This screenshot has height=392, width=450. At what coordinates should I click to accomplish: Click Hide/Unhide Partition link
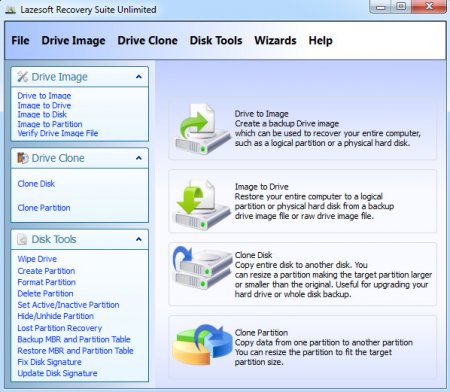56,316
